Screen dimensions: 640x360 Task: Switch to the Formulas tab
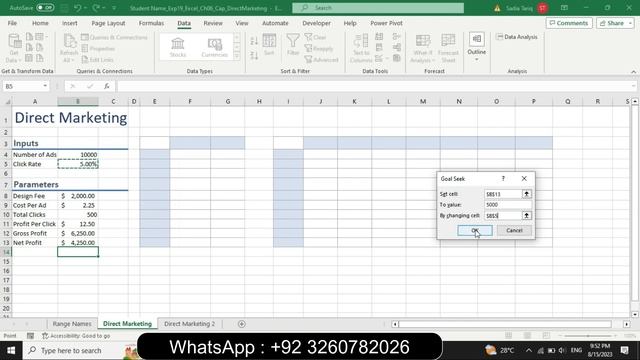click(151, 23)
